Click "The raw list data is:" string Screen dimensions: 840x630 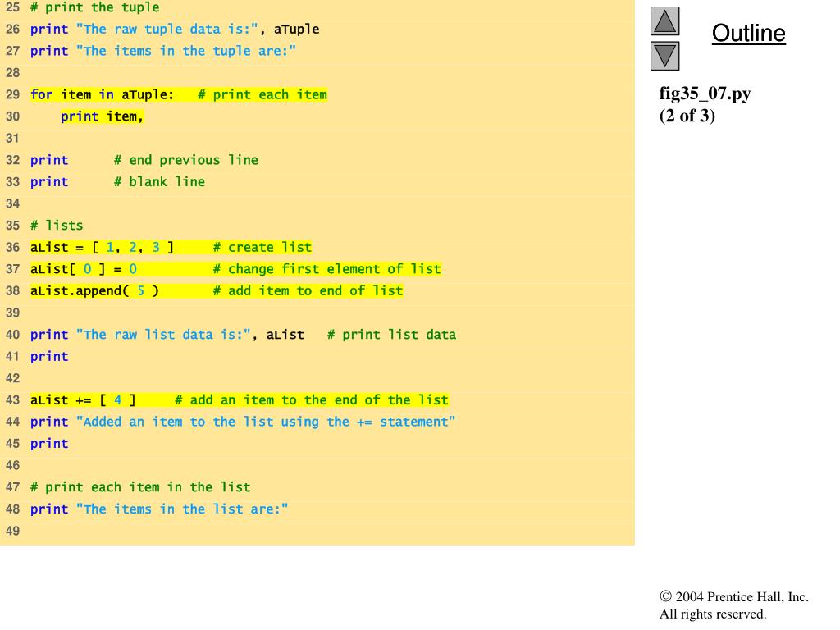[x=163, y=335]
